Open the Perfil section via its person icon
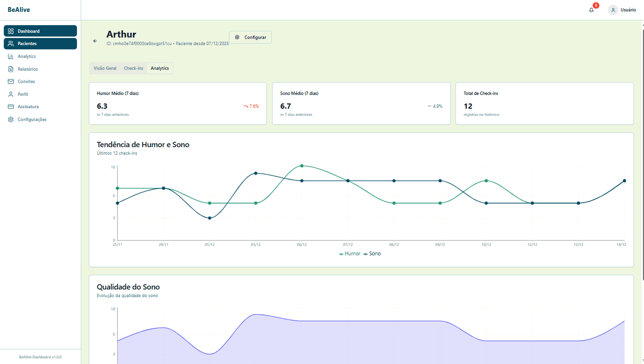This screenshot has height=364, width=644. click(10, 94)
